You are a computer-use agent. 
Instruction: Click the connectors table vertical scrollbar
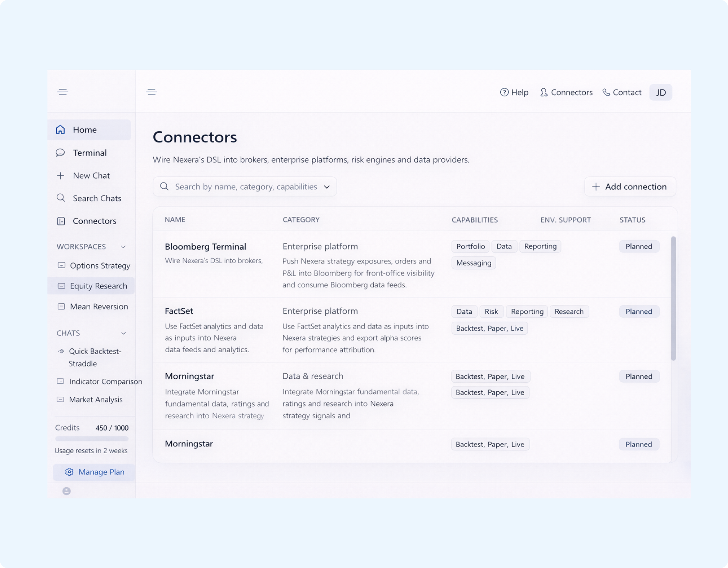tap(673, 298)
